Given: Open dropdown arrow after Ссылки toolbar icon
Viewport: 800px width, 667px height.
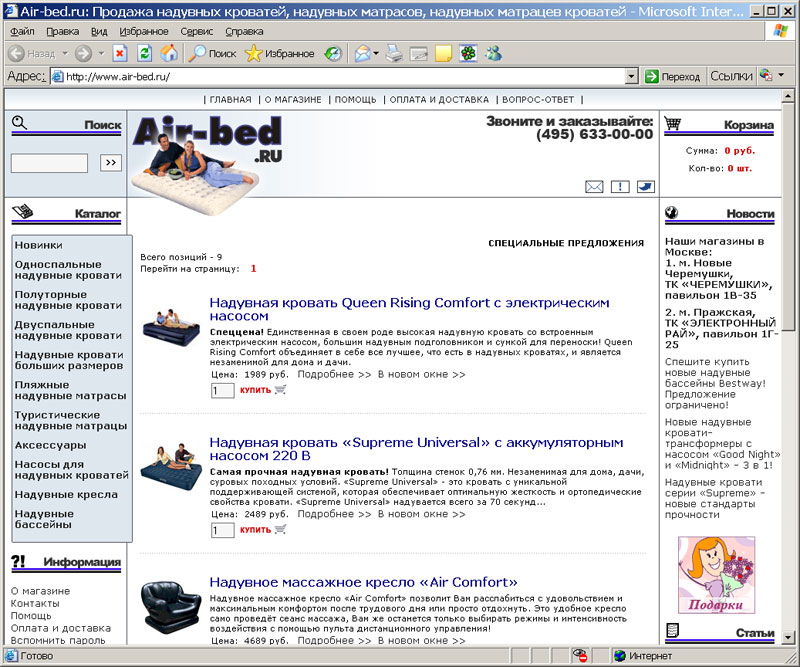Looking at the screenshot, I should click(781, 76).
